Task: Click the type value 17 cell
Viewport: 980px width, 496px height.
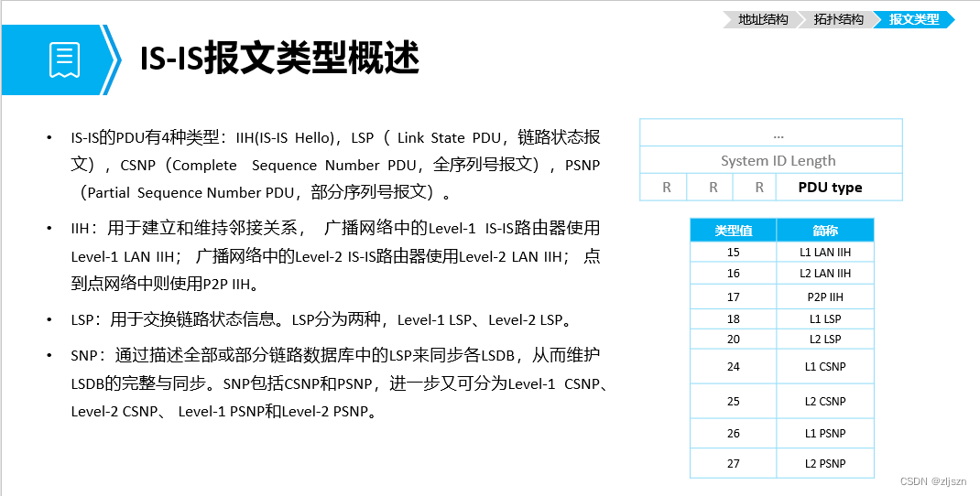Action: point(733,297)
